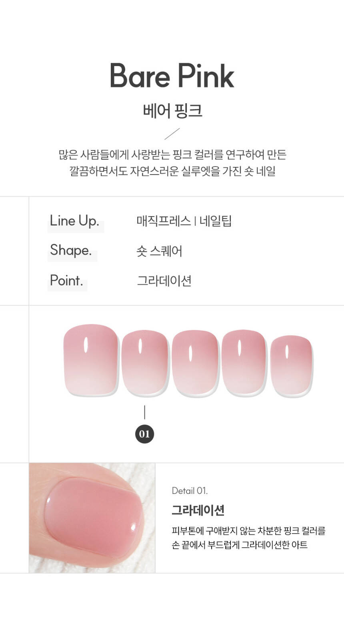344x644 pixels.
Task: Click the Shape. label
Action: click(x=71, y=251)
